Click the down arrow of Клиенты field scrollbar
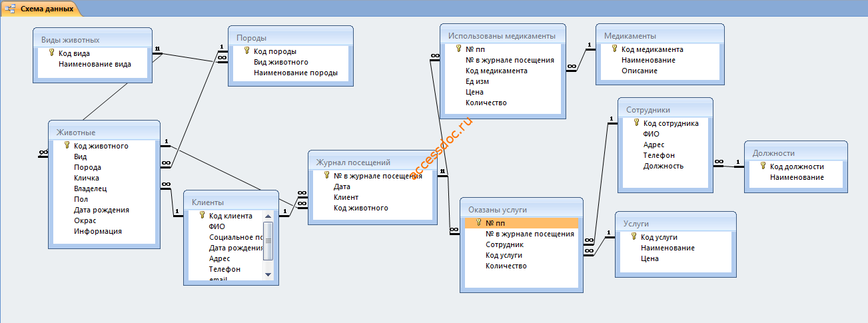Viewport: 868px width, 323px height. pyautogui.click(x=268, y=274)
